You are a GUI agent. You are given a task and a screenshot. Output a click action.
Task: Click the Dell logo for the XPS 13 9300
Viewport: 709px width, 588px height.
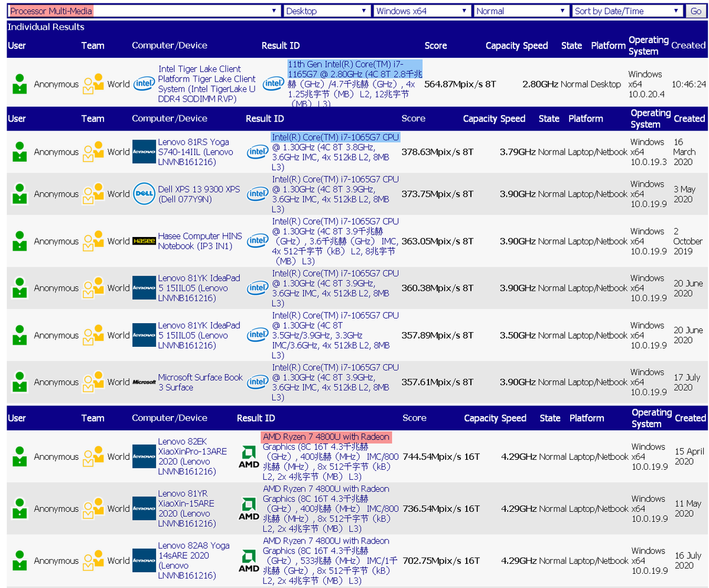[x=144, y=193]
